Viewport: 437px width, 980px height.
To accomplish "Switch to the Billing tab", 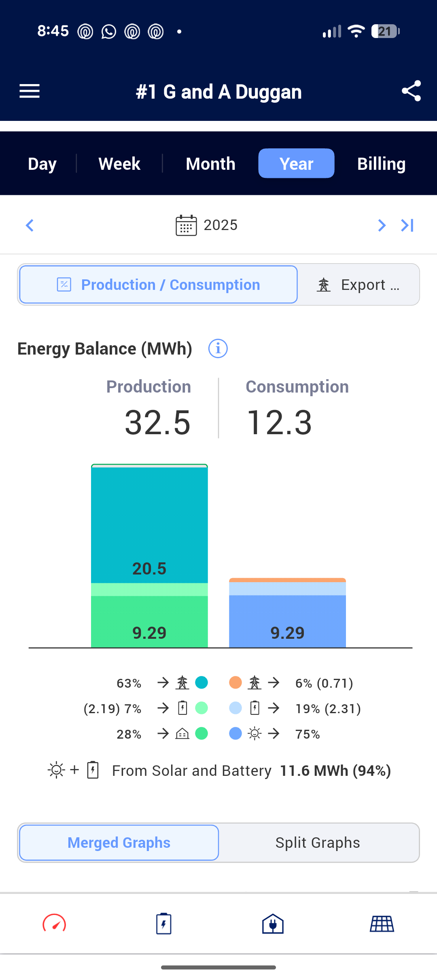I will pyautogui.click(x=381, y=164).
